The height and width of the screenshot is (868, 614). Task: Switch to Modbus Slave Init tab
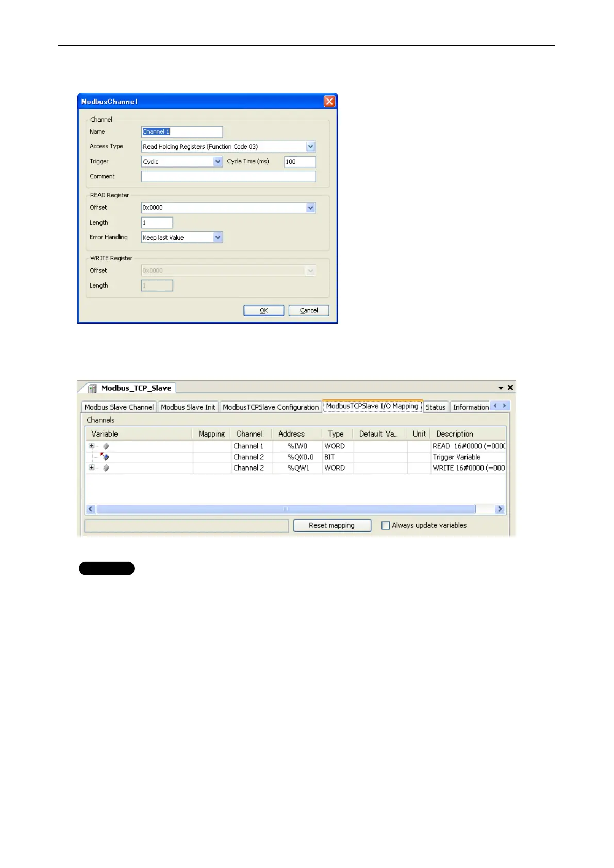tap(188, 407)
